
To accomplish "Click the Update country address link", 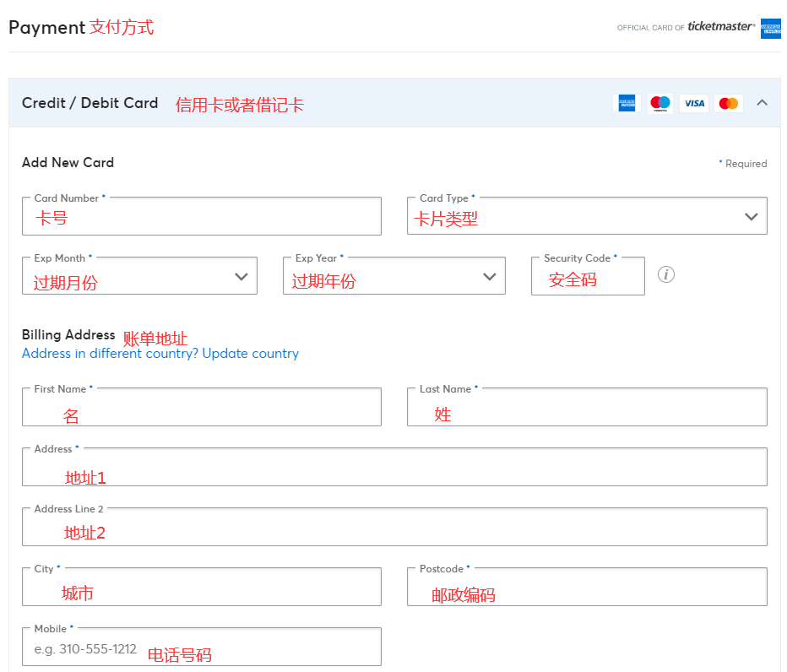I will [160, 354].
